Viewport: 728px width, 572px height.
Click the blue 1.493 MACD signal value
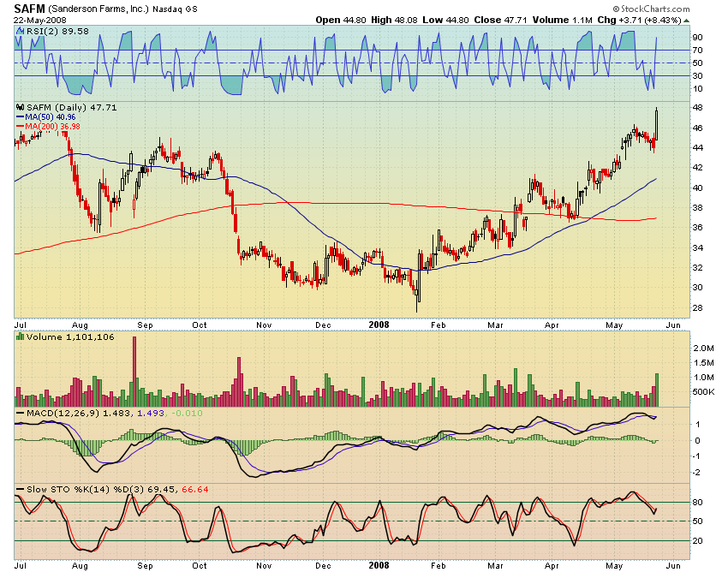151,413
